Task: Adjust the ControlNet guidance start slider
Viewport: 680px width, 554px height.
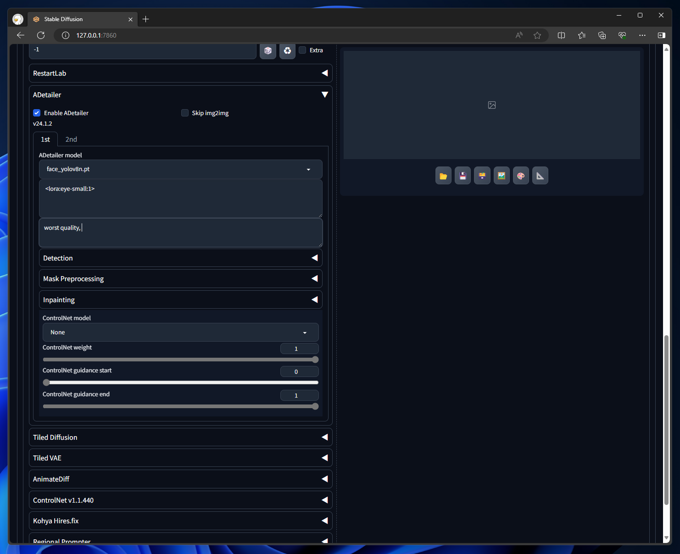Action: [180, 383]
